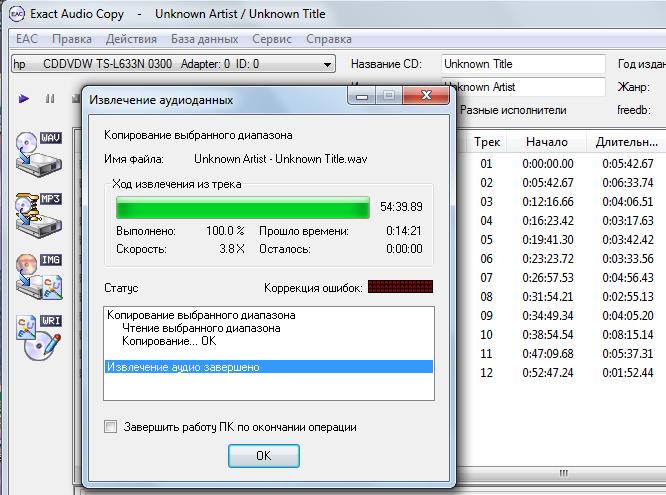Click the blue Play button in main window
This screenshot has width=666, height=495.
click(x=24, y=99)
